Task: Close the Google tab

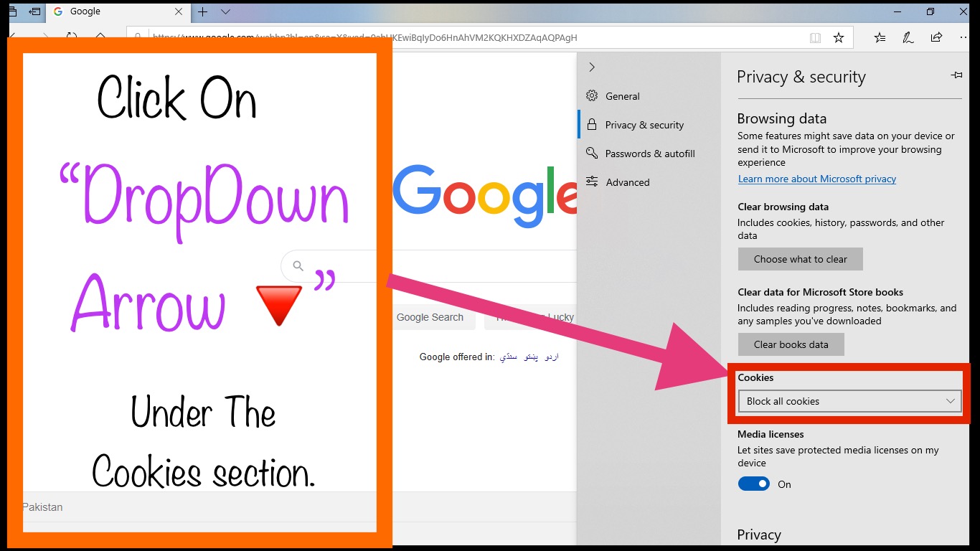Action: pos(179,11)
